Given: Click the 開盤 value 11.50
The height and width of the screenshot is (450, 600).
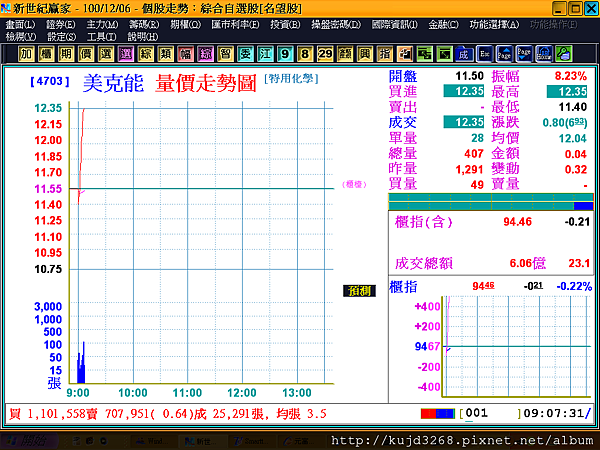Looking at the screenshot, I should 469,76.
